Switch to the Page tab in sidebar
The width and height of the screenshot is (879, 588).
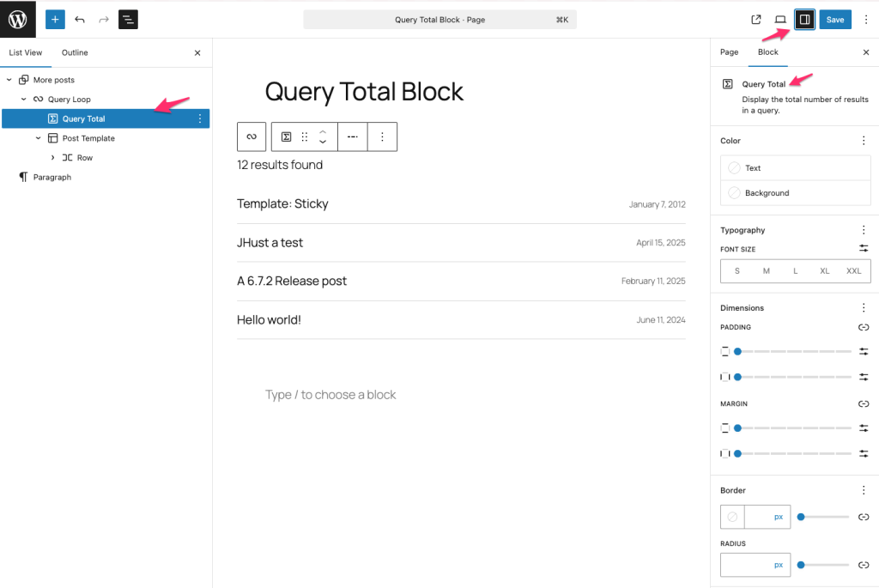pyautogui.click(x=729, y=52)
